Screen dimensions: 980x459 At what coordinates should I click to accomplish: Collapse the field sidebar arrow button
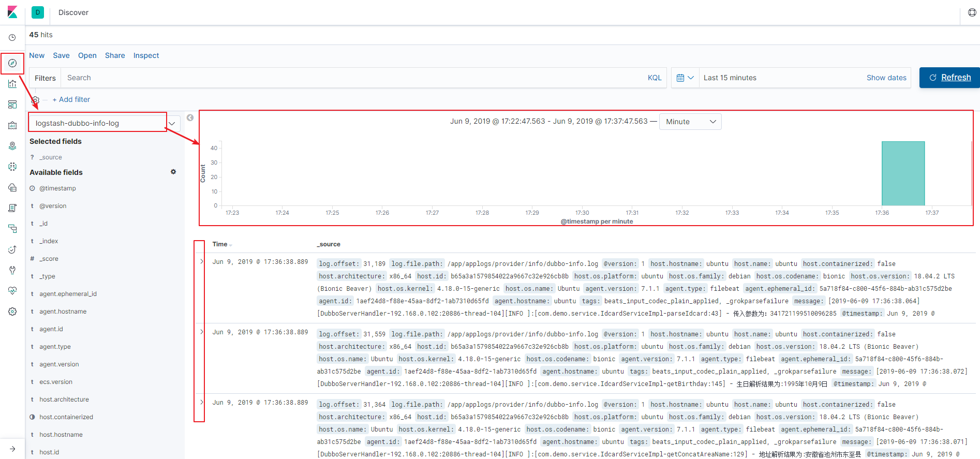click(x=190, y=117)
